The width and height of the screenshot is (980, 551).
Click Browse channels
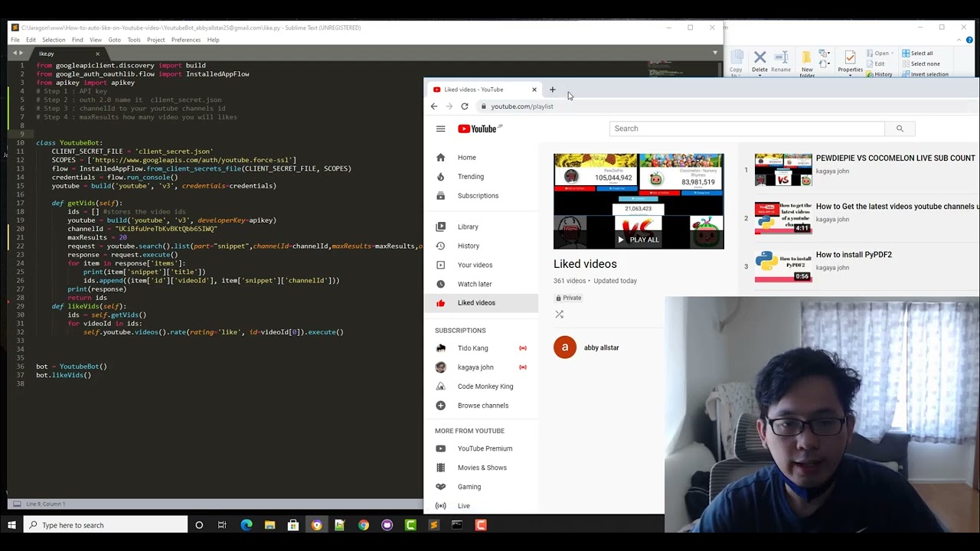click(482, 406)
